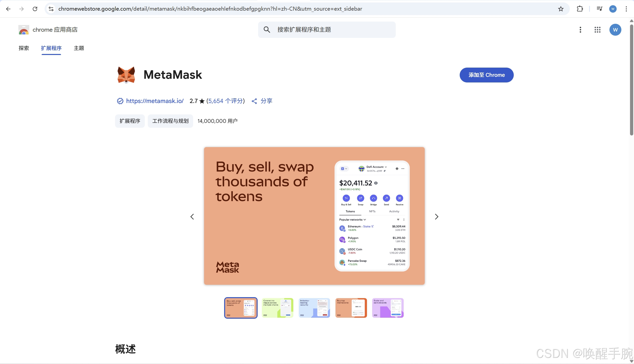Show next screenshot in carousel

437,216
